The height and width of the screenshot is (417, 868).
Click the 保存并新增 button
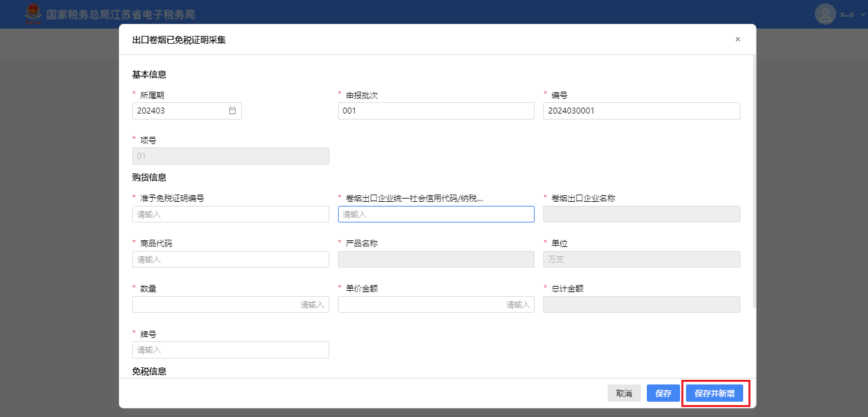[x=714, y=393]
